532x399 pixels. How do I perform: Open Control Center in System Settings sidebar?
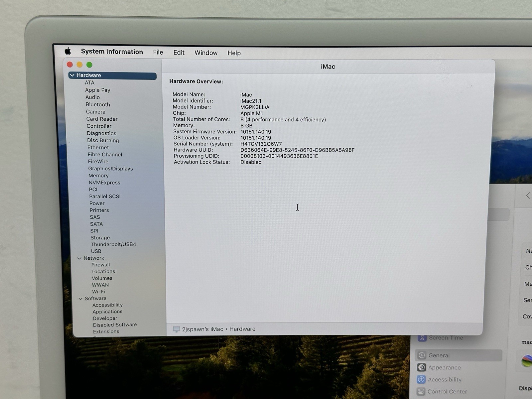[447, 391]
